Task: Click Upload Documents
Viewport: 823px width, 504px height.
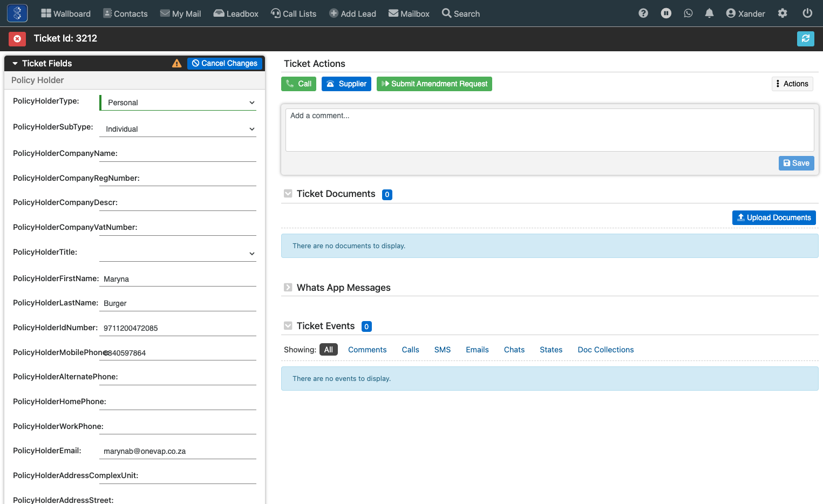Action: point(774,217)
